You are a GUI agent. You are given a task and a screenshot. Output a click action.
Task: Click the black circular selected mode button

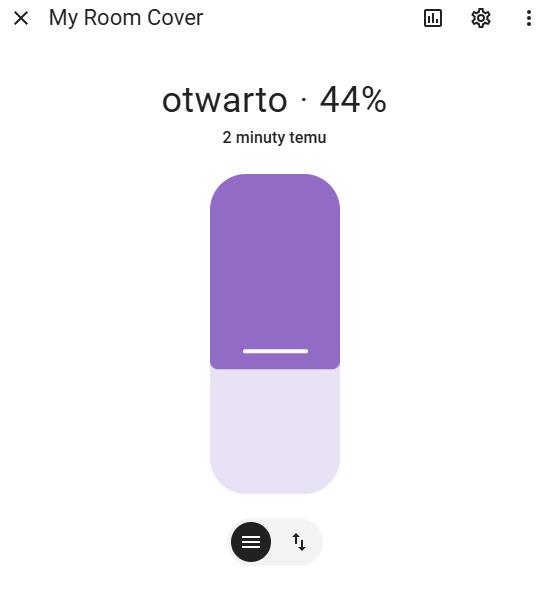point(251,541)
